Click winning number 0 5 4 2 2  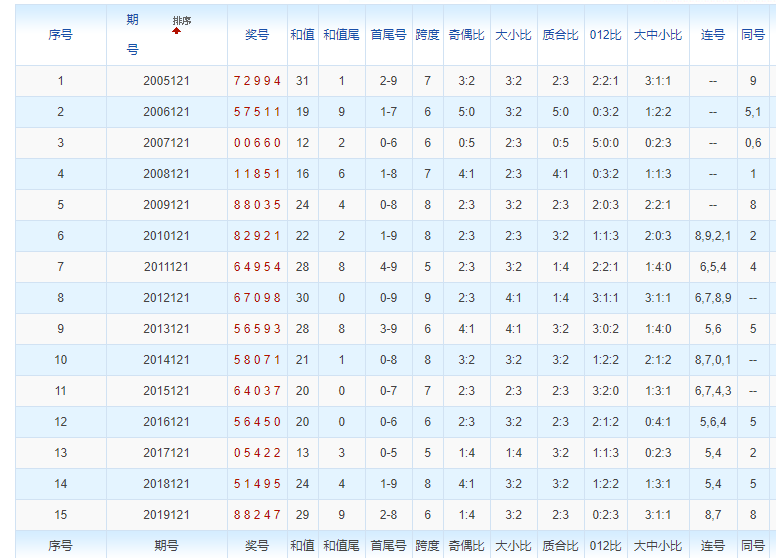pyautogui.click(x=257, y=453)
